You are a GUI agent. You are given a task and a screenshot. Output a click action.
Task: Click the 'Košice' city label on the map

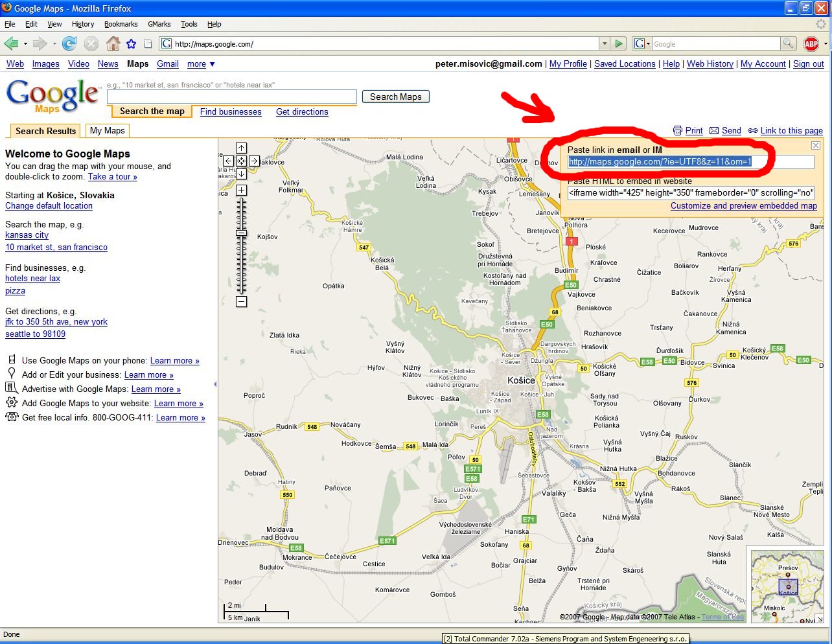click(521, 380)
